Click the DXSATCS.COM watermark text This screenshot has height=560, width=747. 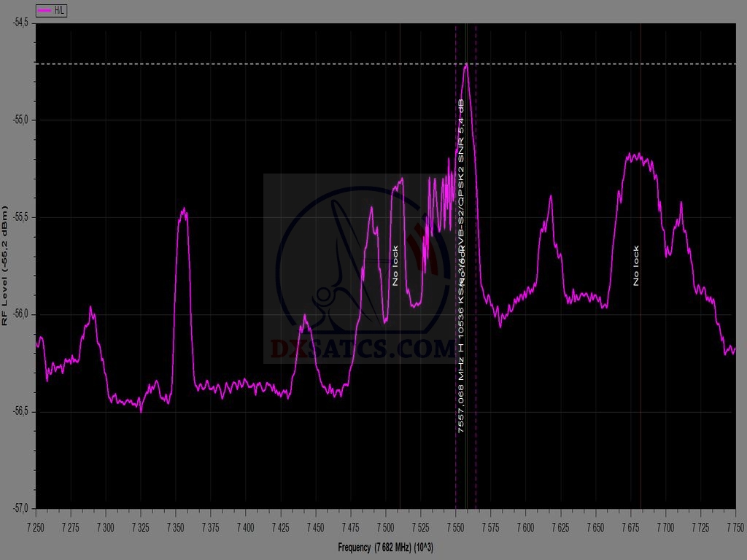pyautogui.click(x=363, y=349)
